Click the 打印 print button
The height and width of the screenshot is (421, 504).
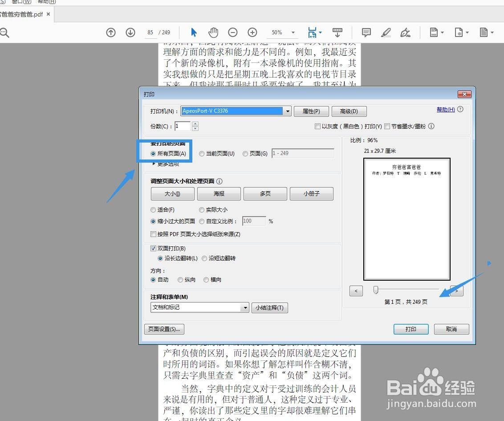(x=411, y=329)
